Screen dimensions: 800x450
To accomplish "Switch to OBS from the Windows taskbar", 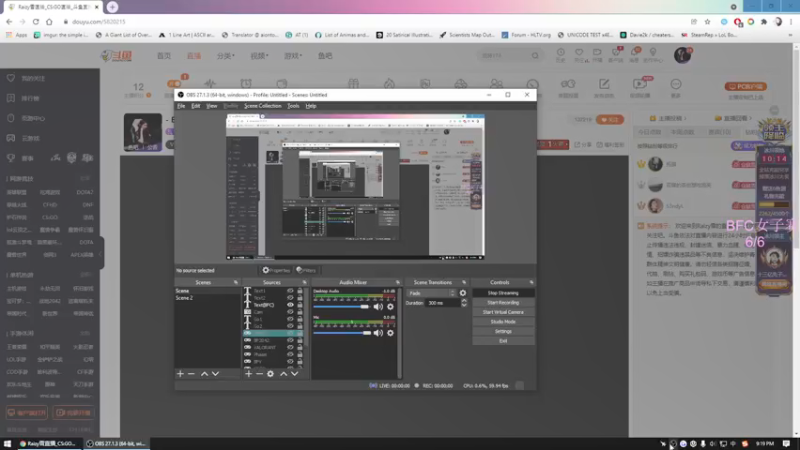I will [116, 443].
